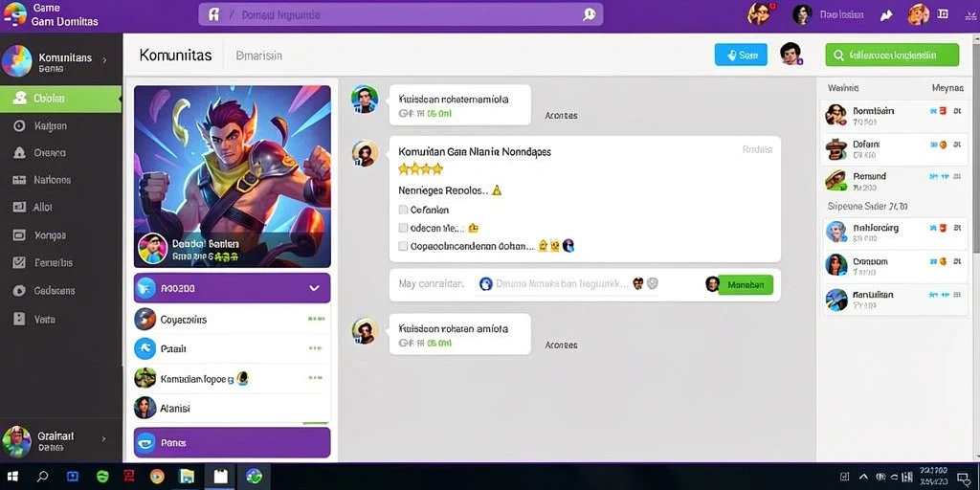
Task: Select the Paait list row
Action: (x=232, y=348)
